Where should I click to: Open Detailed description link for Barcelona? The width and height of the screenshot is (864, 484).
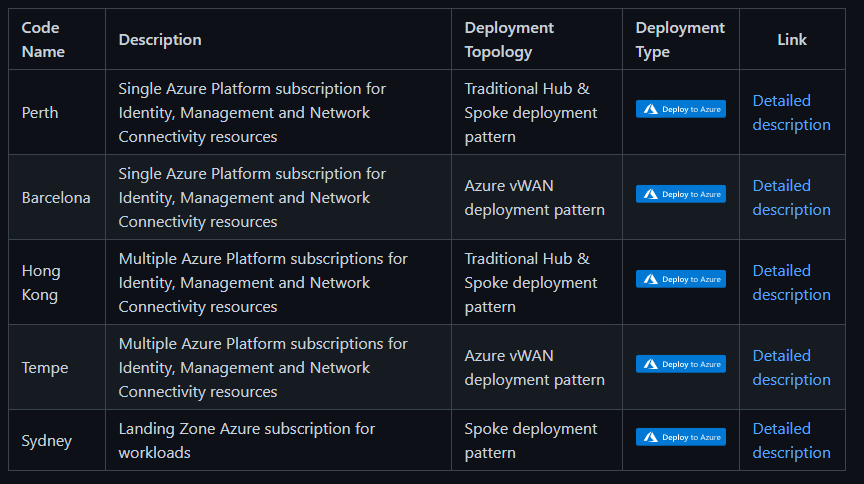(791, 197)
